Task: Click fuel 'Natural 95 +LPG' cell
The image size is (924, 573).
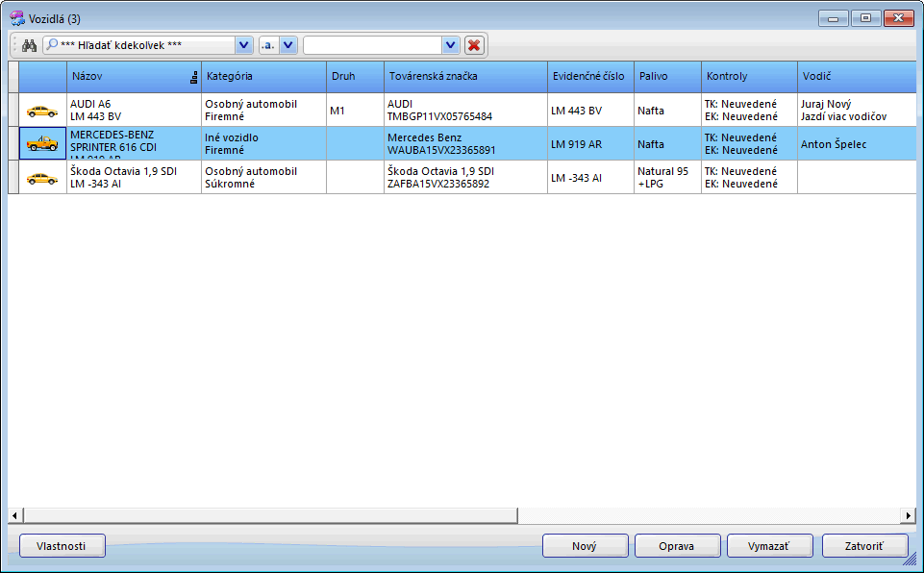Action: [667, 178]
